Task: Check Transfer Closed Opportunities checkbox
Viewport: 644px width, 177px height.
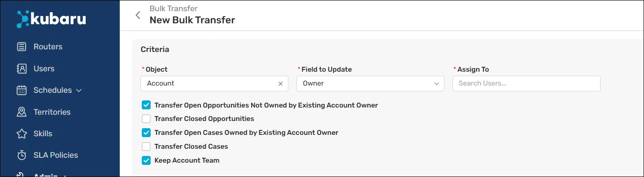Action: (146, 119)
